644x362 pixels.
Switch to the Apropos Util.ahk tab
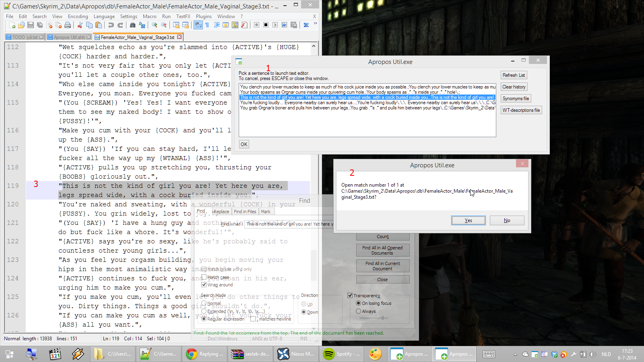tap(69, 37)
